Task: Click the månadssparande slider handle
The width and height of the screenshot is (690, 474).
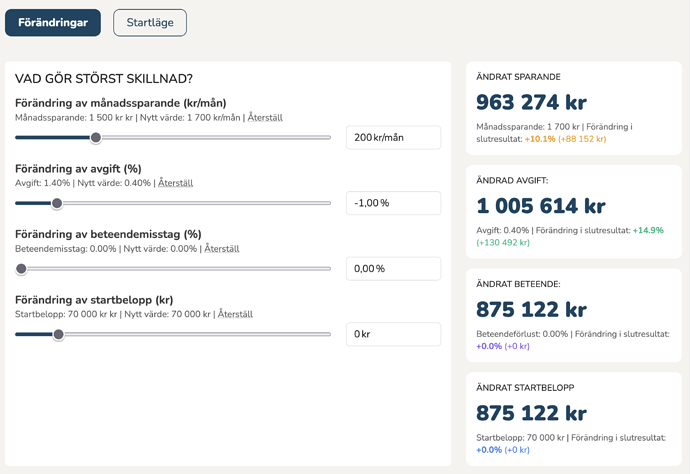Action: [x=96, y=138]
